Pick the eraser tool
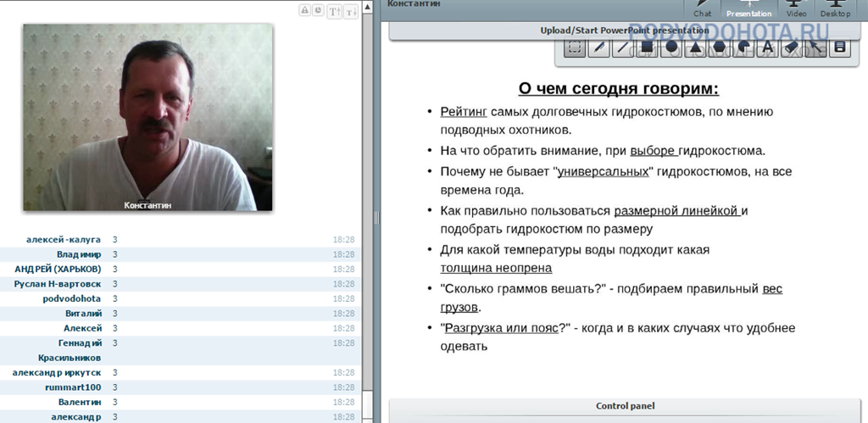 point(792,47)
